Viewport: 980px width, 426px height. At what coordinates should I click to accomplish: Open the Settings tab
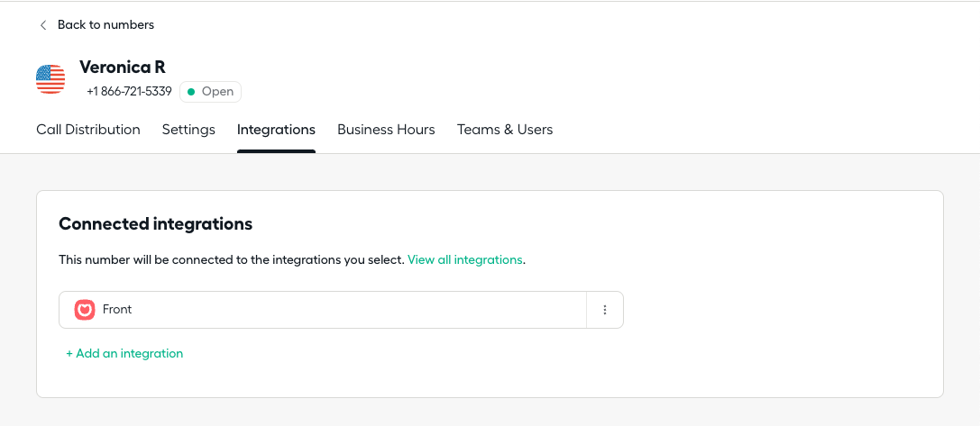pos(188,130)
